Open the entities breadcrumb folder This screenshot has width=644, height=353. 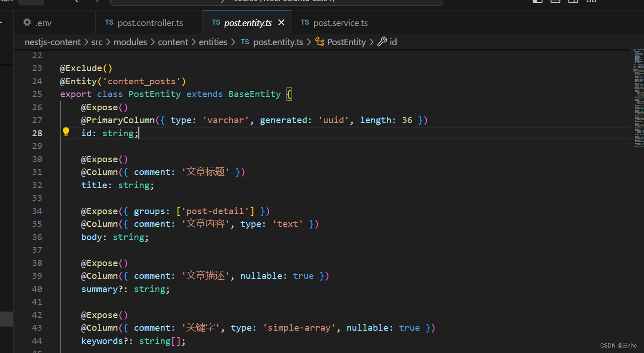[213, 42]
